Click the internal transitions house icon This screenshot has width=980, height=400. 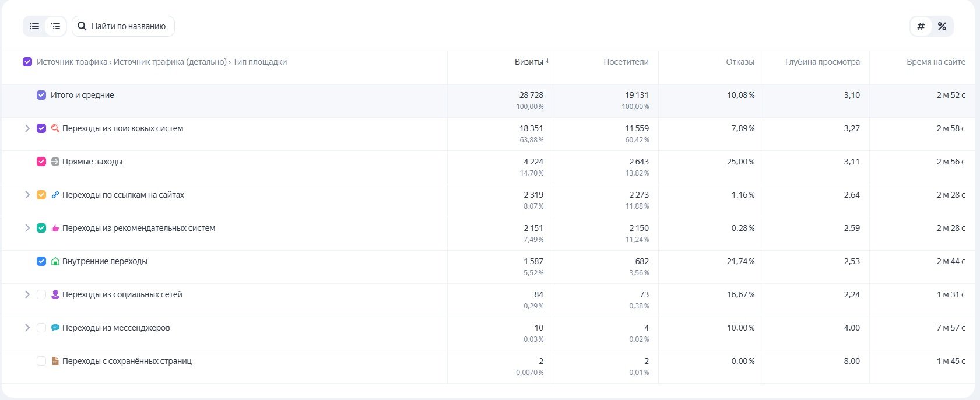coord(55,261)
